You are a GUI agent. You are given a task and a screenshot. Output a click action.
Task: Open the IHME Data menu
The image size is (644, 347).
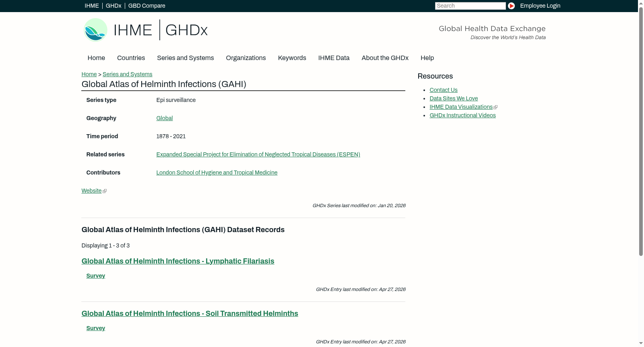click(x=334, y=58)
